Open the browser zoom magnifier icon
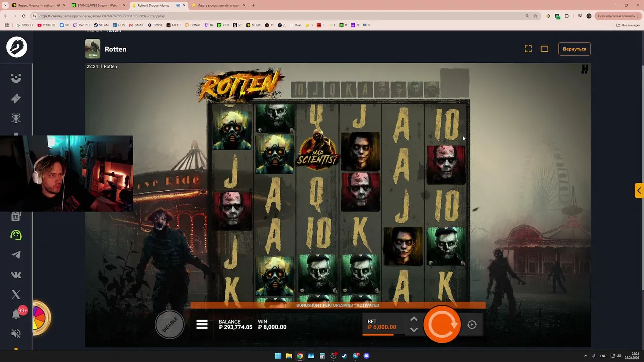The width and height of the screenshot is (644, 362). [x=527, y=16]
